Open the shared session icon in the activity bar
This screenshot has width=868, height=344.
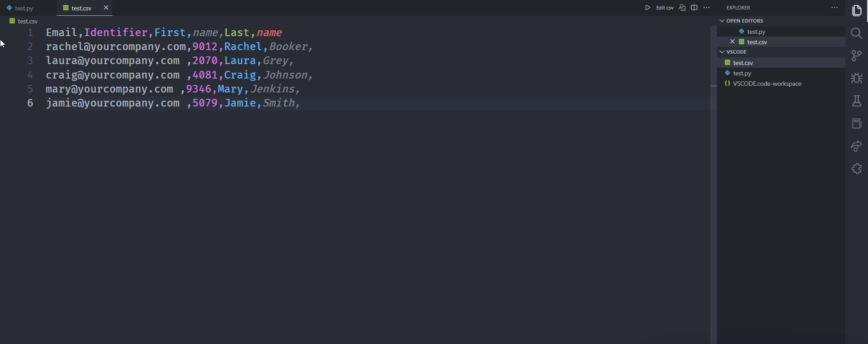coord(857,146)
